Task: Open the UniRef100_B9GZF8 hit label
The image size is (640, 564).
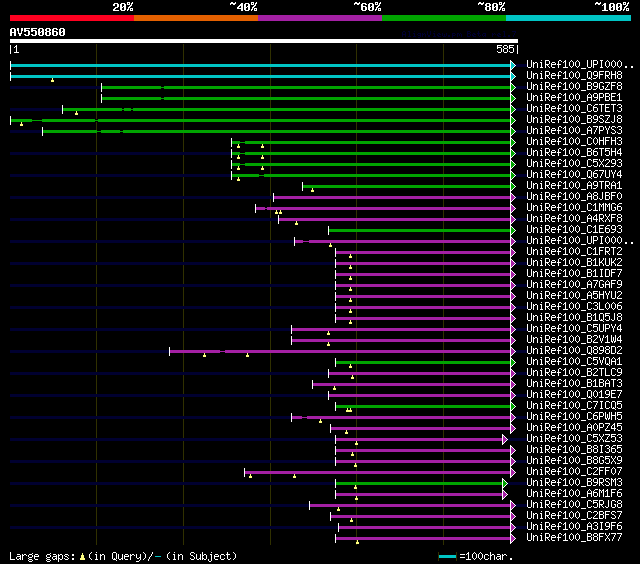Action: coord(574,87)
